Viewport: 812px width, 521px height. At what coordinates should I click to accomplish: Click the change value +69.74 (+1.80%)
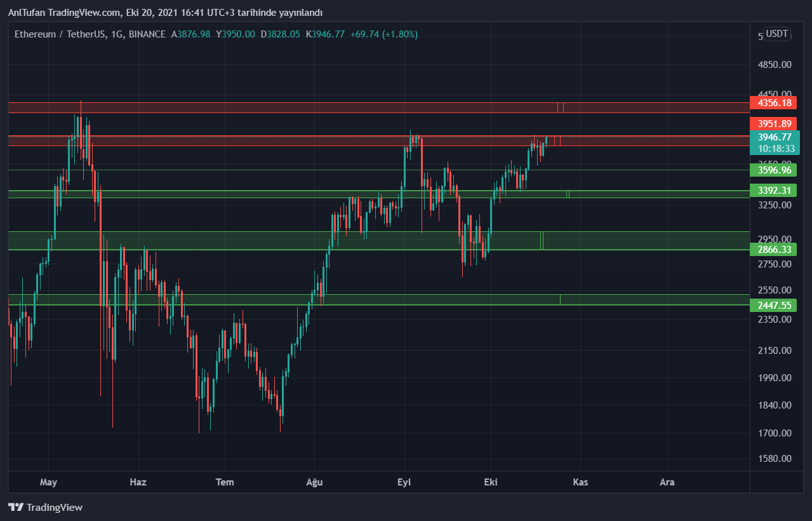383,34
